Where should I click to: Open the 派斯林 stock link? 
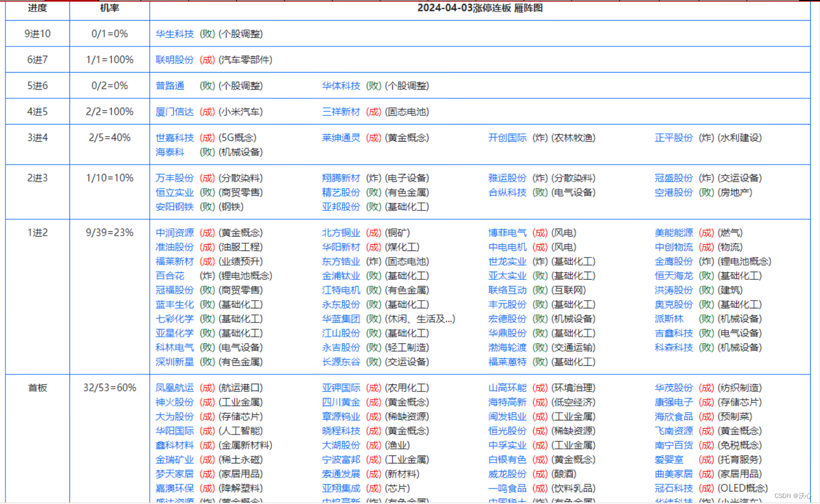point(669,319)
